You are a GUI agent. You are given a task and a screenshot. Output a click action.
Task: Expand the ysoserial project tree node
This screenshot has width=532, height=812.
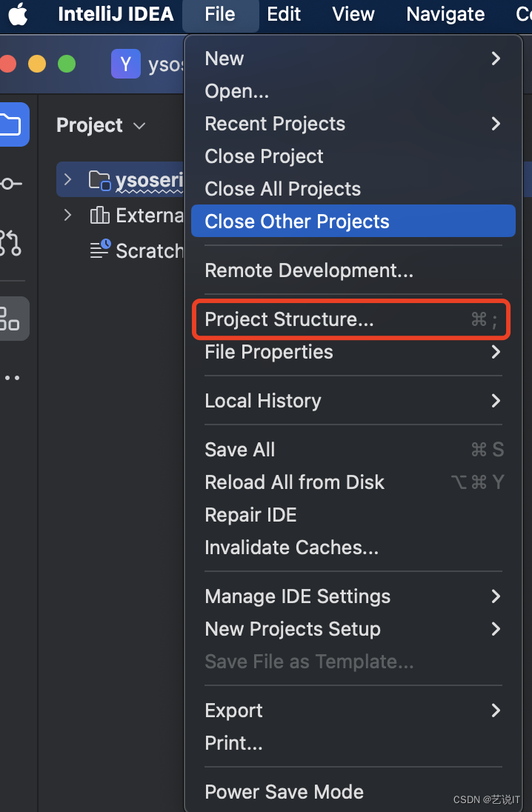point(68,179)
